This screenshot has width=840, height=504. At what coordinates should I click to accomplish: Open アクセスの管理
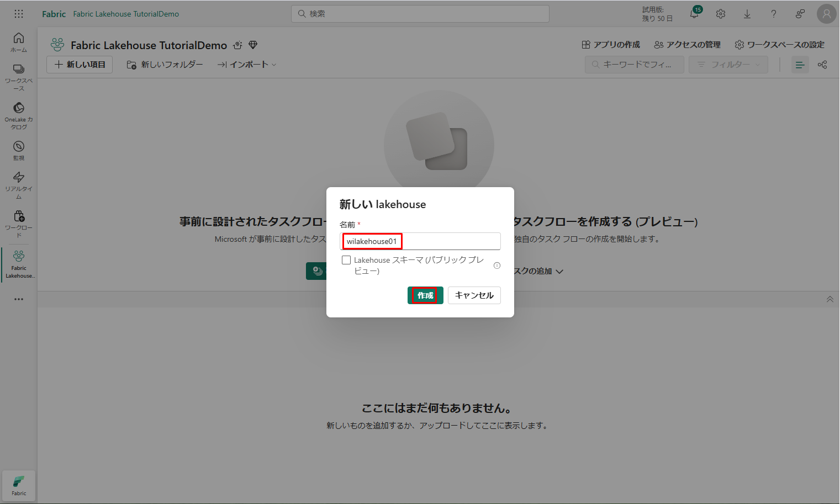(x=688, y=45)
